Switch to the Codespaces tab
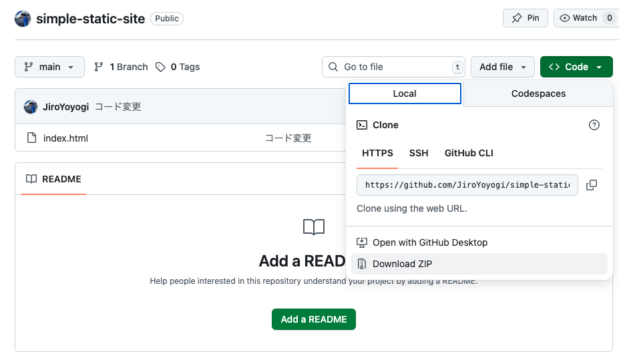Image resolution: width=619 pixels, height=364 pixels. point(538,94)
